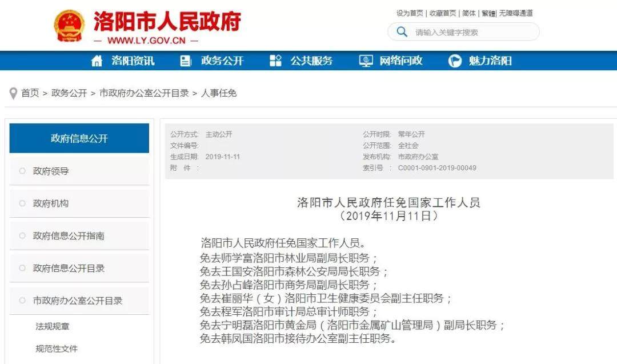Go to 首页 in breadcrumb
This screenshot has height=364, width=617.
30,93
